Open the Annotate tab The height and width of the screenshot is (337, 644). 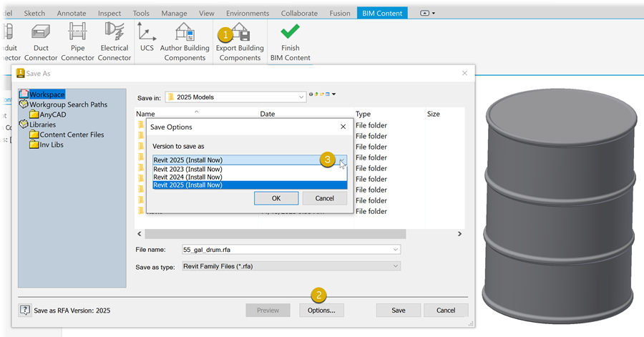72,13
